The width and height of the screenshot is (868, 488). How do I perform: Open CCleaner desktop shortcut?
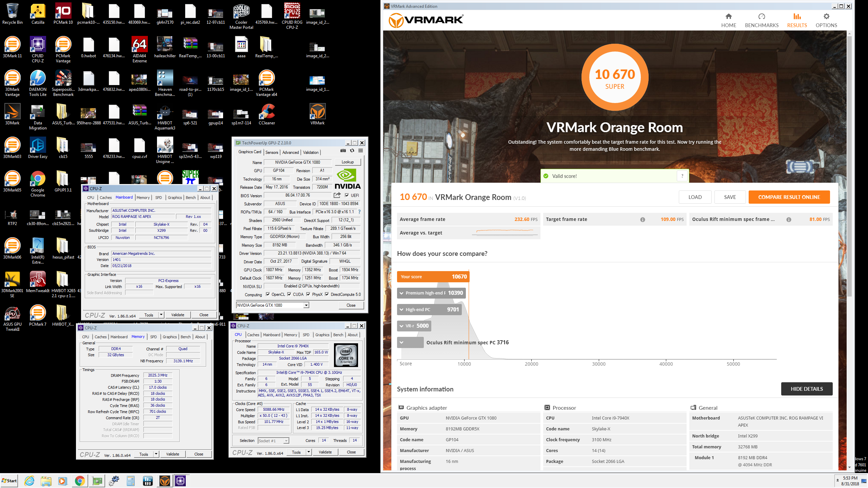267,115
